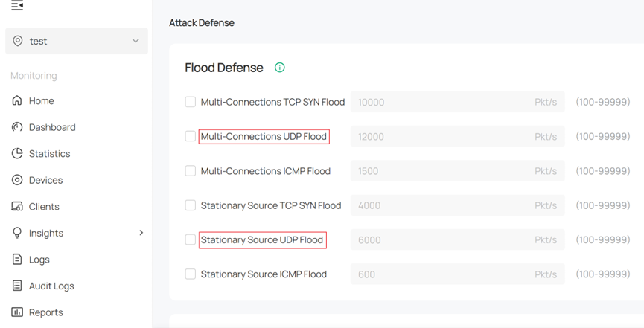Viewport: 644px width, 328px height.
Task: Click the Insights light bulb icon
Action: (x=17, y=233)
